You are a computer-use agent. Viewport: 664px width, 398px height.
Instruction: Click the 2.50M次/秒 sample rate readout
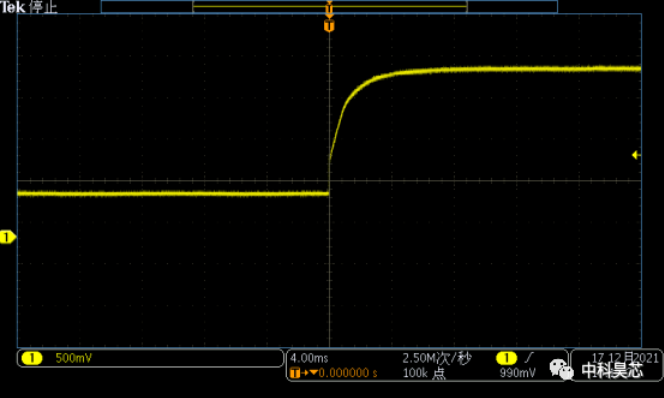(x=437, y=358)
